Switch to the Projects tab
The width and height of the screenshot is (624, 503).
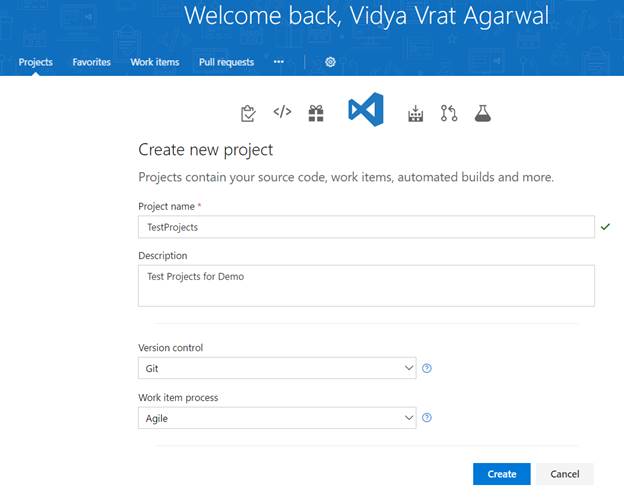click(36, 62)
